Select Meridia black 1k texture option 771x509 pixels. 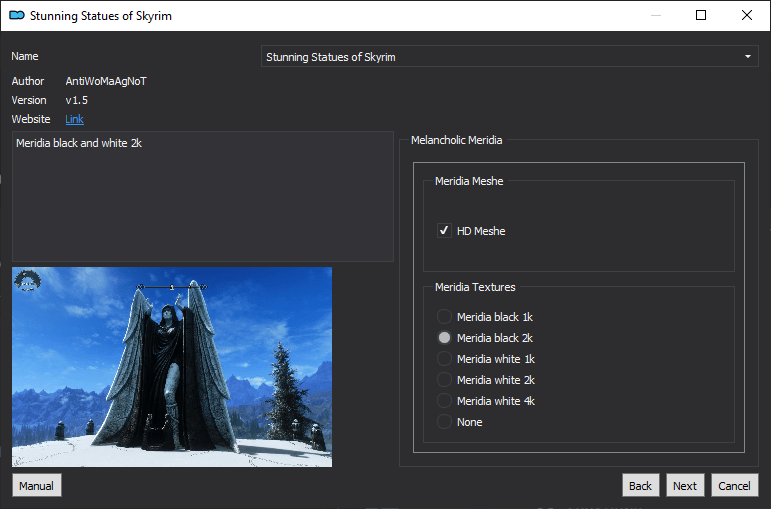pyautogui.click(x=444, y=317)
